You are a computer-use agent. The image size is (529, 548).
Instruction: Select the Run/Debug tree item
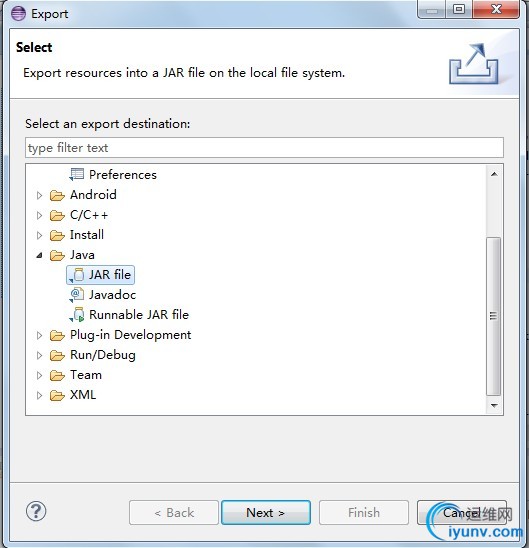coord(103,355)
